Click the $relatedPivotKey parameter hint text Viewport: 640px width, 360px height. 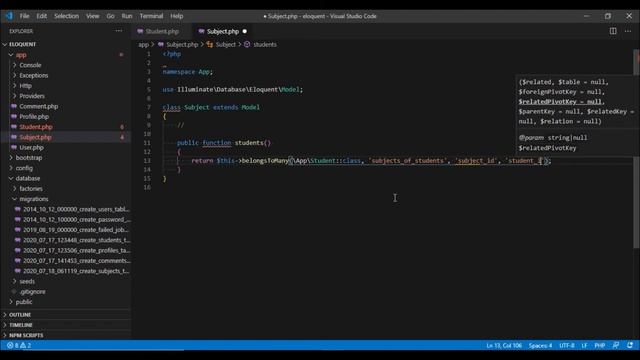[x=561, y=102]
